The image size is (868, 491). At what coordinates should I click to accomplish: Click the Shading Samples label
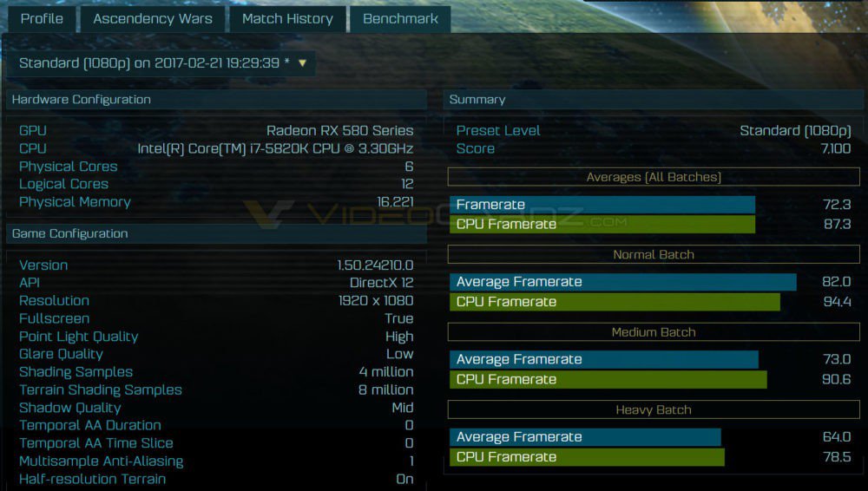pyautogui.click(x=76, y=372)
